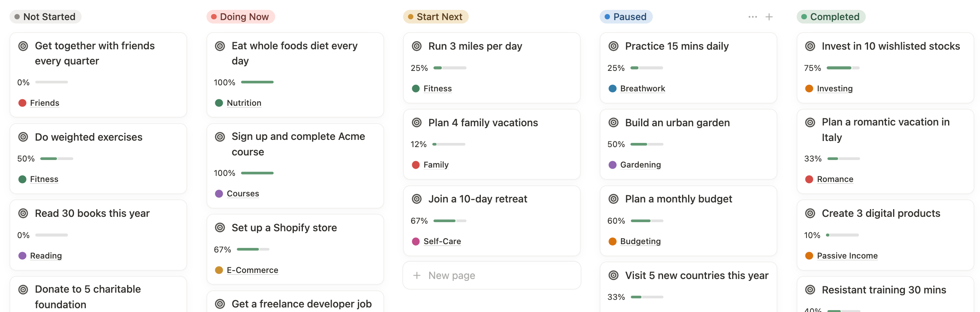Click the target icon on Set up a Shopify store
Viewport: 980px width, 312px height.
pyautogui.click(x=220, y=227)
